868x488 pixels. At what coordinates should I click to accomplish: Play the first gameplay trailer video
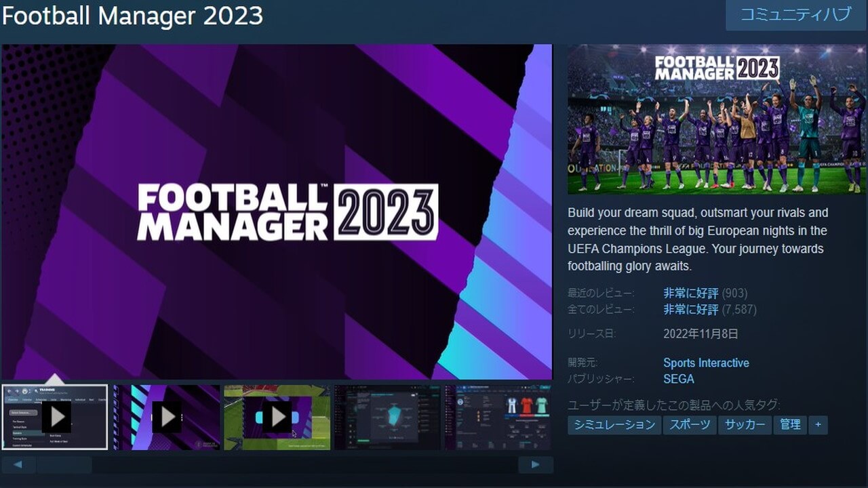tap(58, 417)
